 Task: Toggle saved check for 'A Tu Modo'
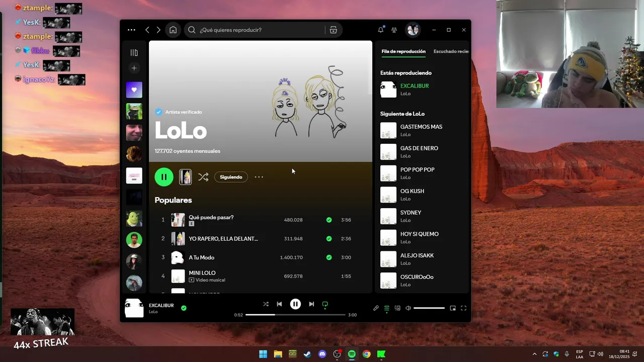pos(329,257)
